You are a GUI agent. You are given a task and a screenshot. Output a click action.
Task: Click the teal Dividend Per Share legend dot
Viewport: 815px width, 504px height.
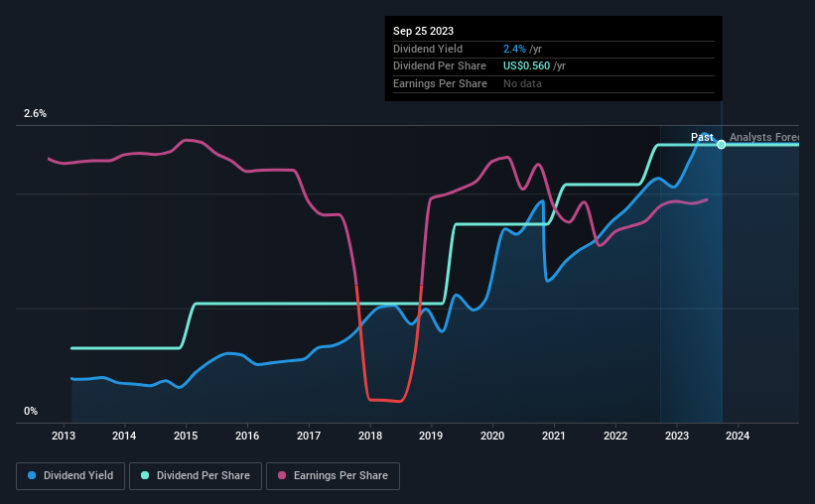(145, 475)
